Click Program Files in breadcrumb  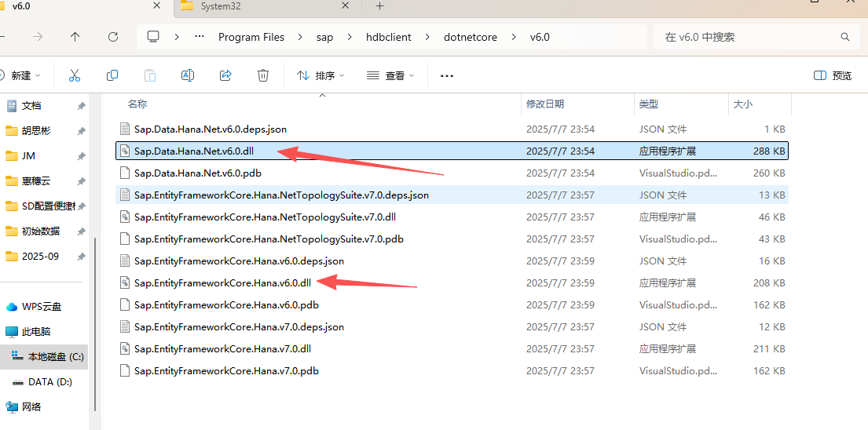pos(251,37)
